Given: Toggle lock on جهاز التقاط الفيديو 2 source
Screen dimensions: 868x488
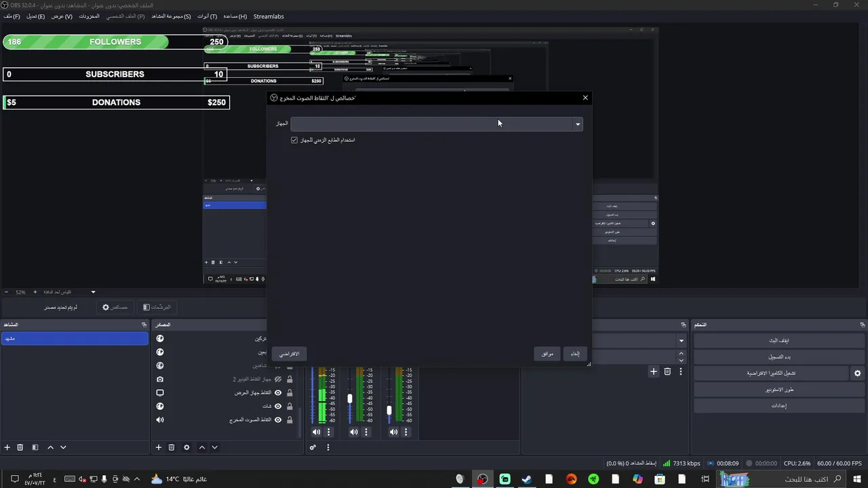Looking at the screenshot, I should click(290, 379).
